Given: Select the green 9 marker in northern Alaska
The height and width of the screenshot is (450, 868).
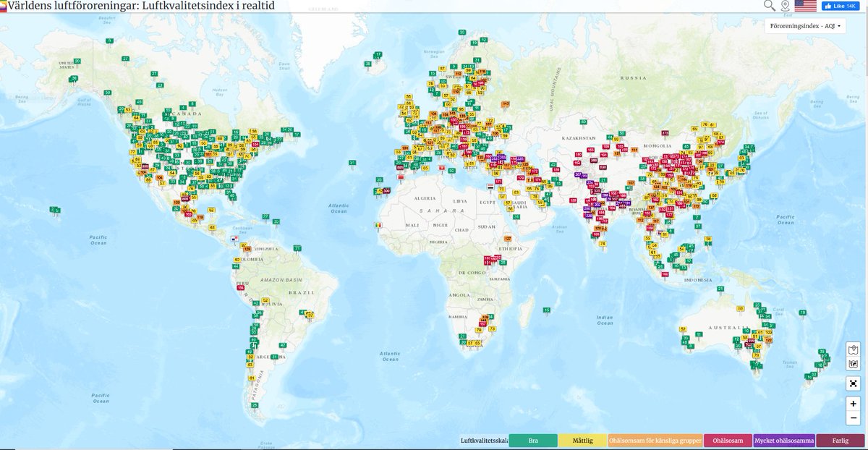Looking at the screenshot, I should tap(110, 41).
